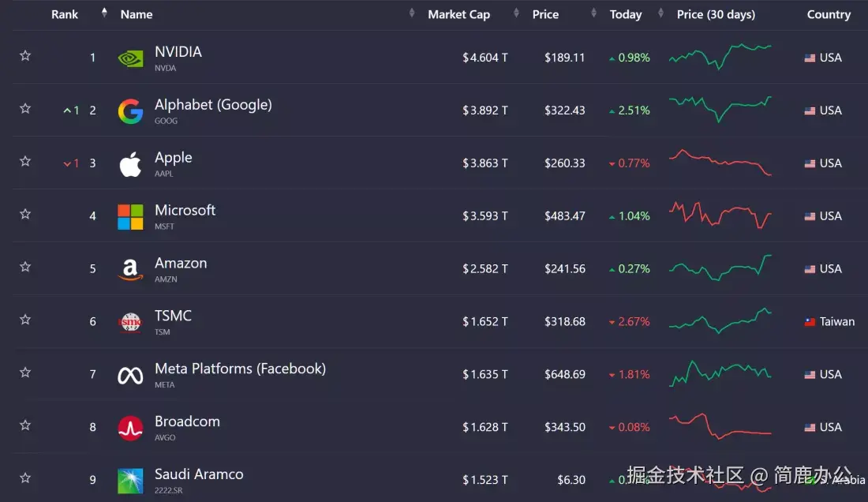Click the NVIDIA logo icon
This screenshot has height=502, width=868.
click(130, 58)
